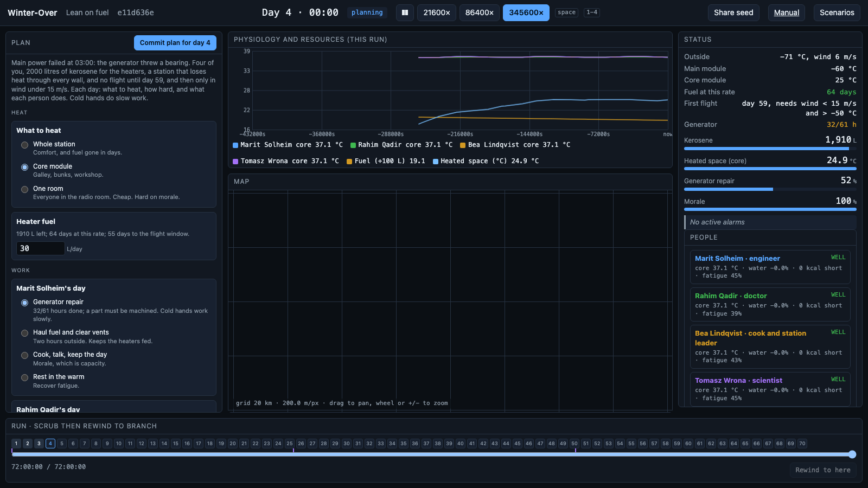Screen dimensions: 868x488
Task: Select Whole station heating option
Action: (24, 145)
